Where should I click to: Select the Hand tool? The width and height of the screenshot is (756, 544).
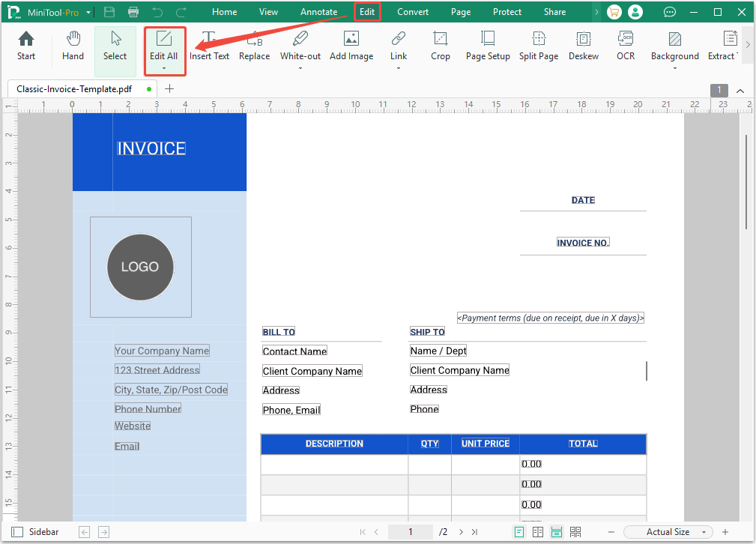coord(73,45)
